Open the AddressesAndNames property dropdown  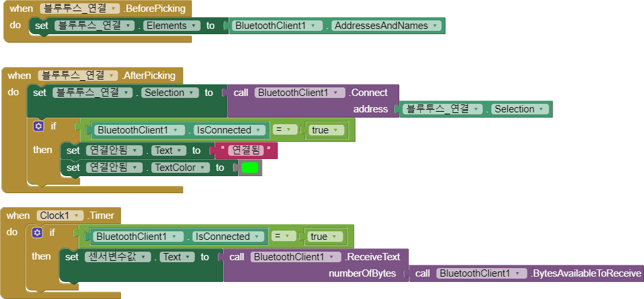coord(387,26)
